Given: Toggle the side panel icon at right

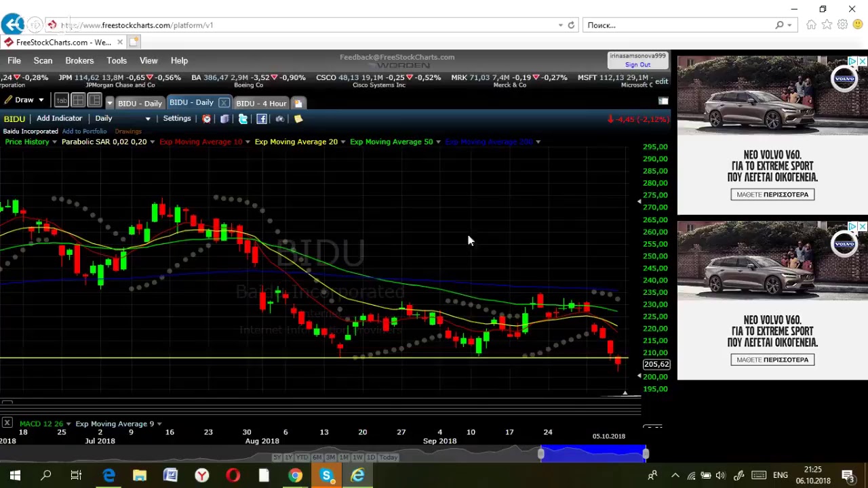Looking at the screenshot, I should 663,101.
